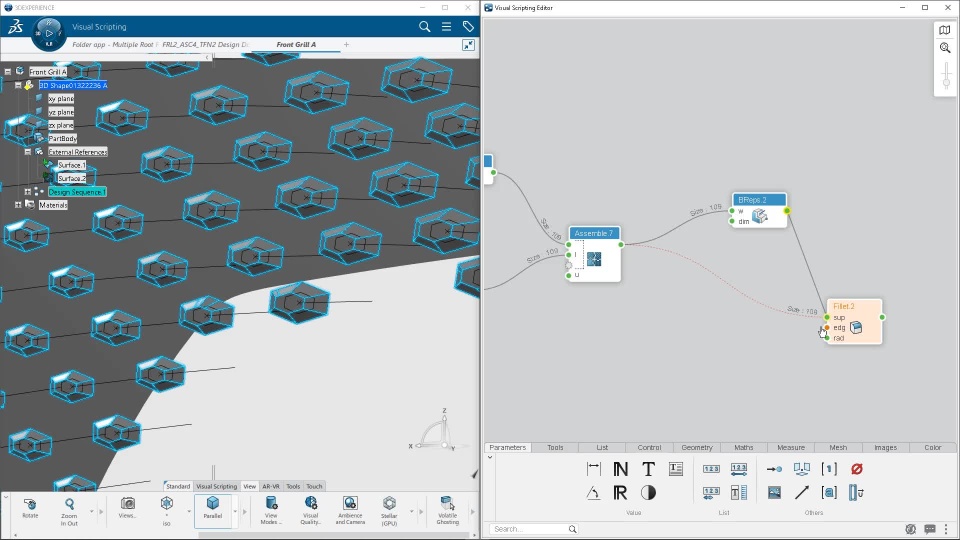Open the chat bubble icon in the status bar

point(930,529)
